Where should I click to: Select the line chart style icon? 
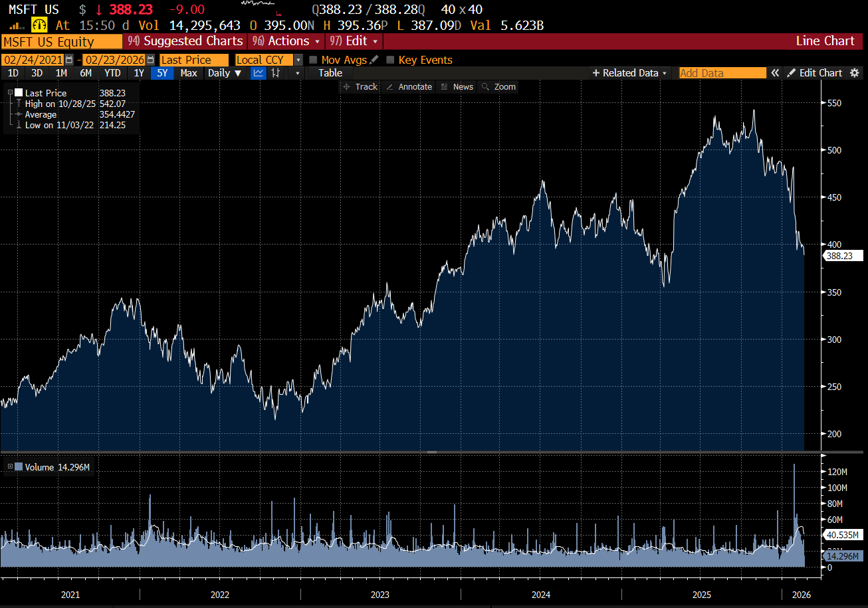(258, 73)
